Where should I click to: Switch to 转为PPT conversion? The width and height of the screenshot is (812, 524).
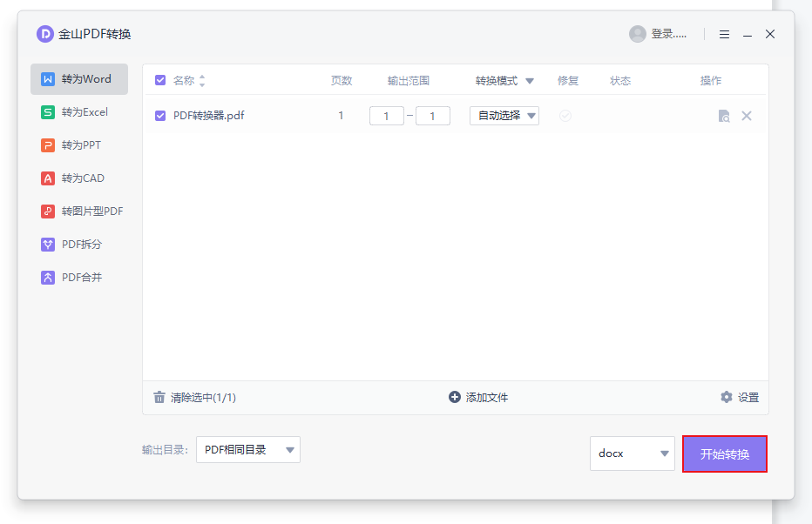[79, 145]
